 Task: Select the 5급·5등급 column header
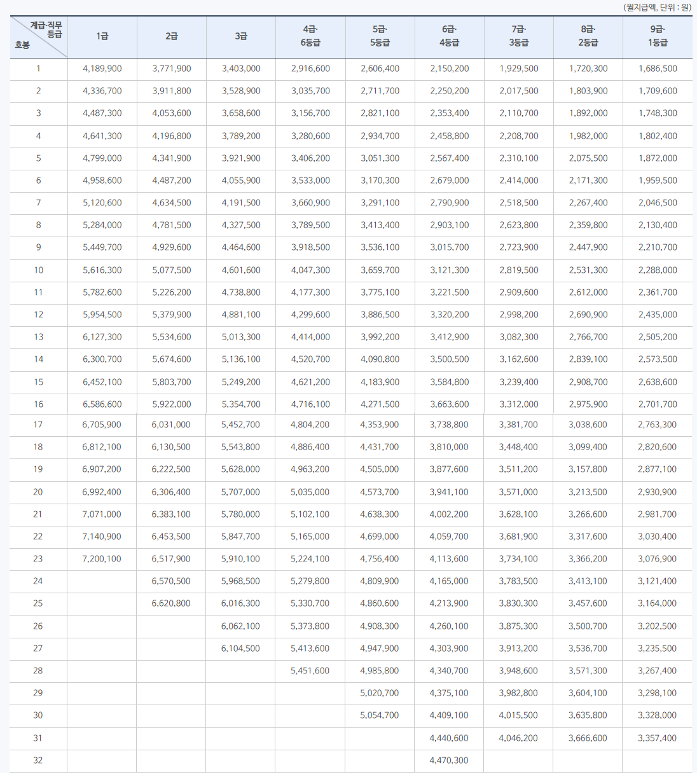tap(380, 36)
